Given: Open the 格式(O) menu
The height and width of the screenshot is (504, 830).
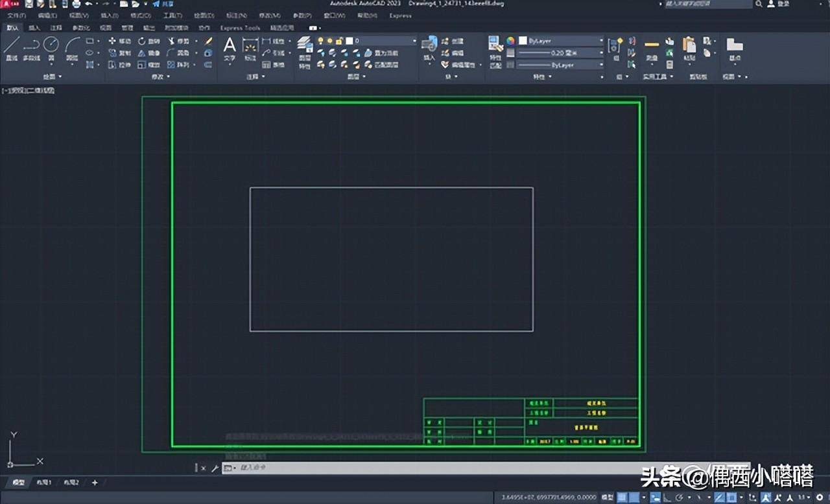Looking at the screenshot, I should click(x=140, y=15).
